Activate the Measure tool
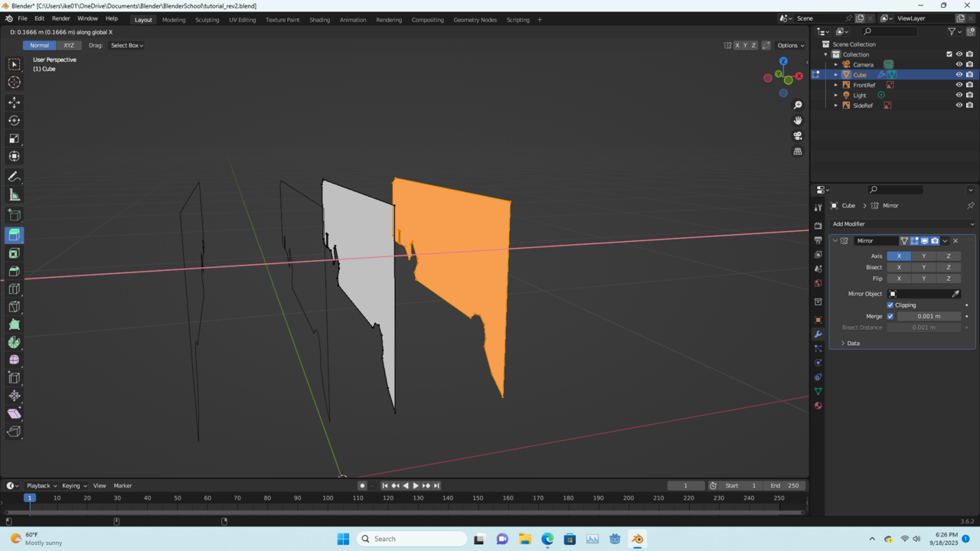The height and width of the screenshot is (551, 980). [14, 195]
